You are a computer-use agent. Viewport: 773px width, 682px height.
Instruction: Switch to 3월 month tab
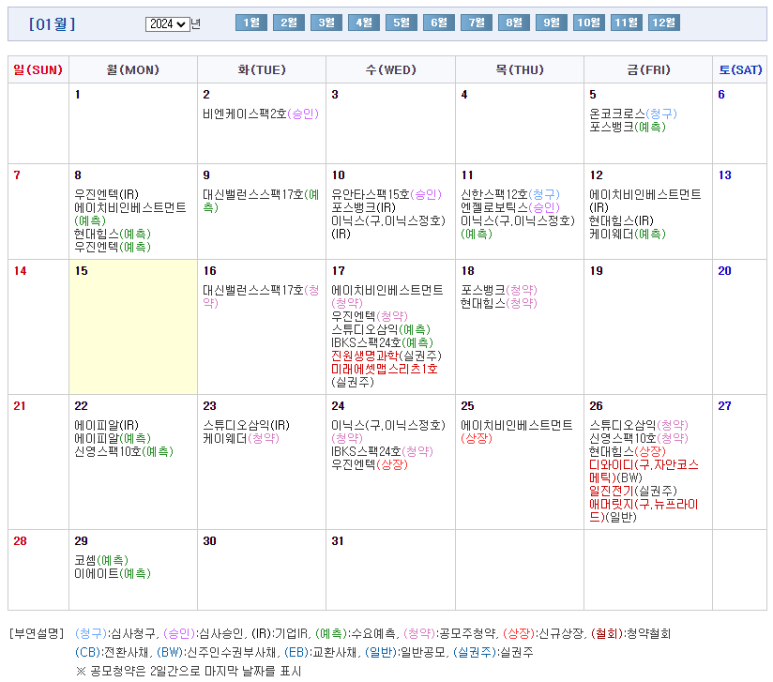tap(326, 23)
